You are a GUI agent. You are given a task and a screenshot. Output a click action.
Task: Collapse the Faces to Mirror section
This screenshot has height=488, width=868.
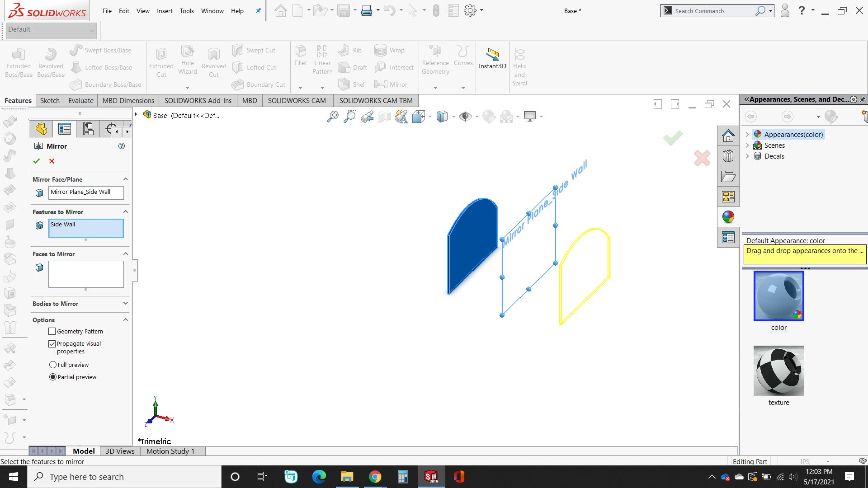click(126, 254)
